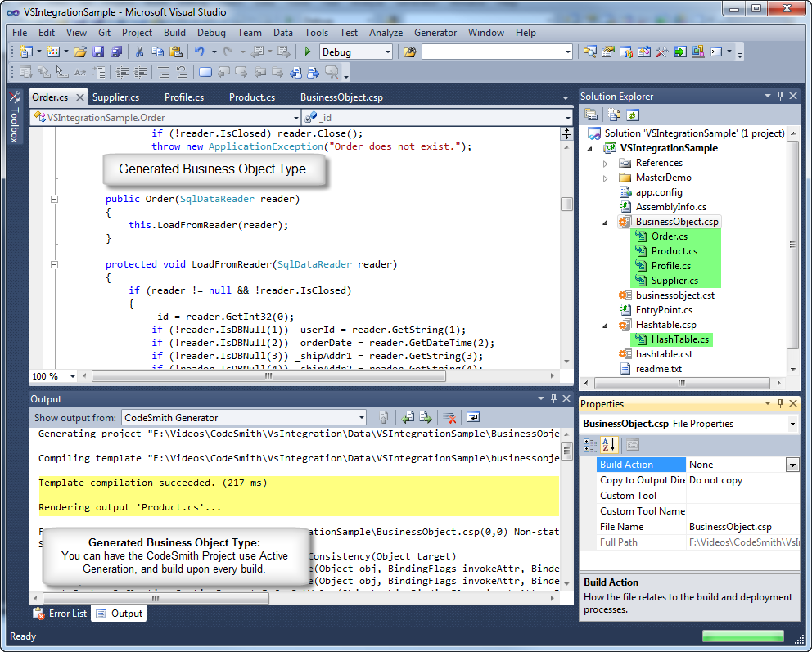This screenshot has height=652, width=812.
Task: Toggle Alphabetical sort in Properties panel
Action: [608, 444]
